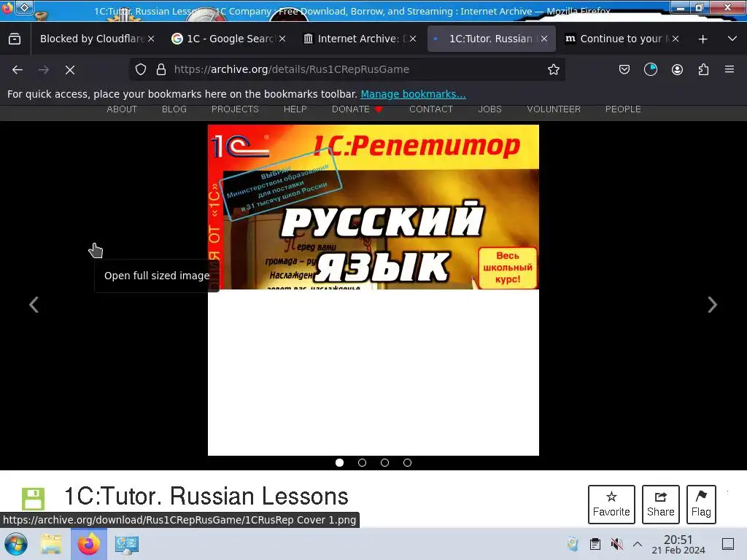Share this archive item
Screen dimensions: 747x560
tap(661, 505)
